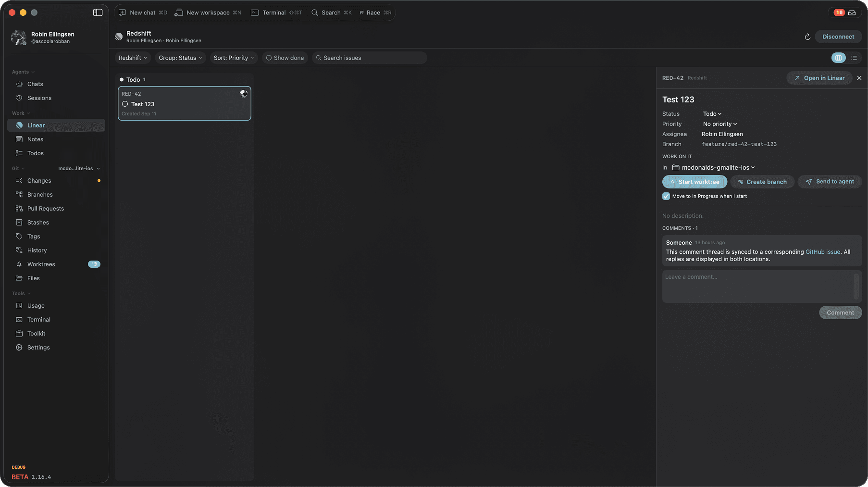This screenshot has height=487, width=868.
Task: Follow the GitHub issue link
Action: (x=823, y=252)
